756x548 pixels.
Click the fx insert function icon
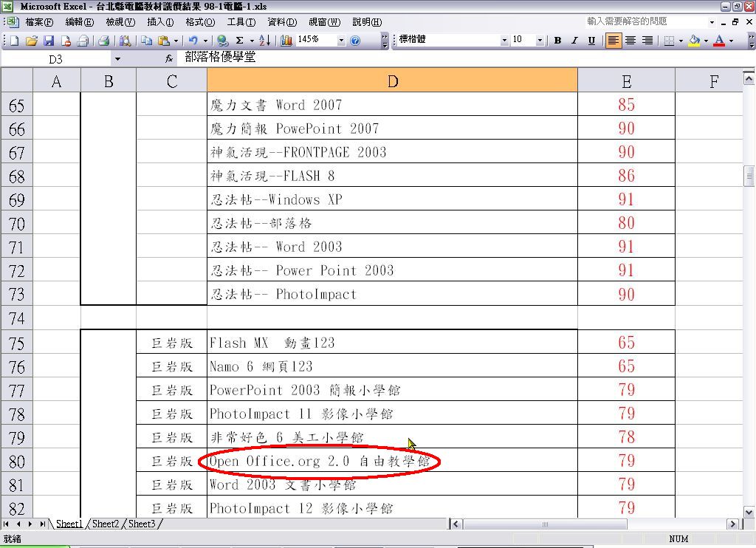pyautogui.click(x=169, y=58)
